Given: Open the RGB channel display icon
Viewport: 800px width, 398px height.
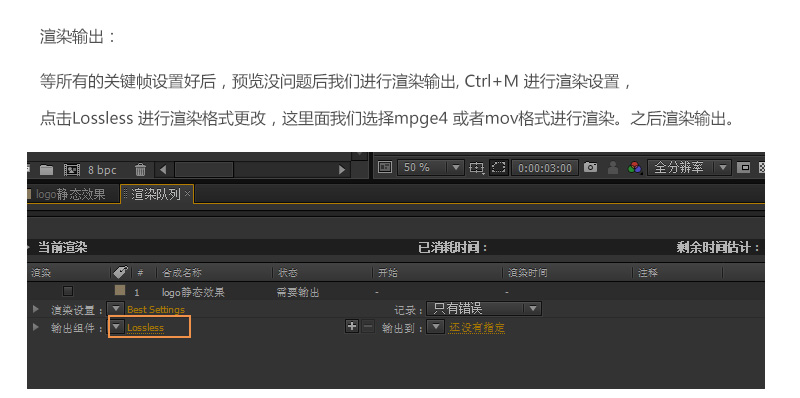Looking at the screenshot, I should coord(635,167).
